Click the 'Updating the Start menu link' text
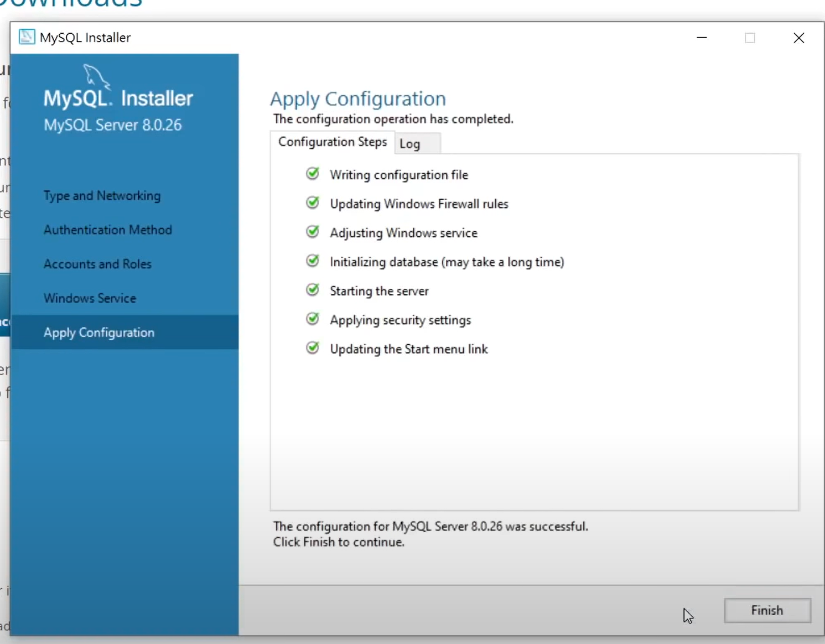The image size is (825, 644). (409, 349)
